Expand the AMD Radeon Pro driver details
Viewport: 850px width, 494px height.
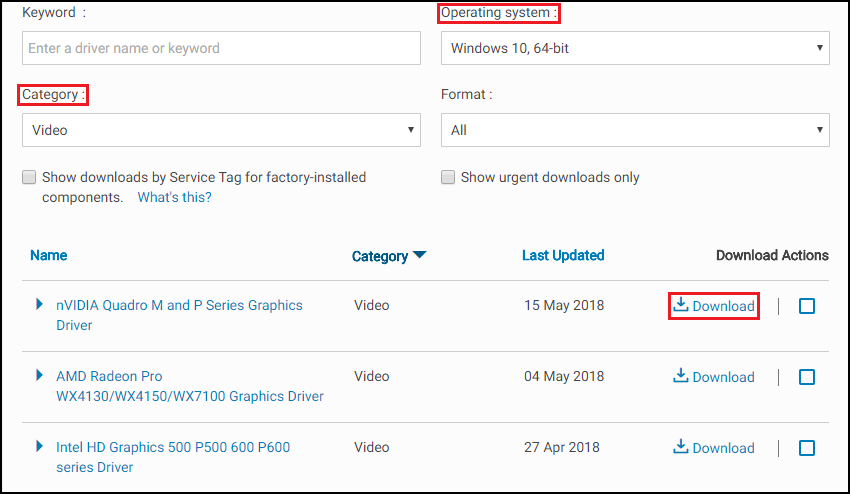pos(40,375)
